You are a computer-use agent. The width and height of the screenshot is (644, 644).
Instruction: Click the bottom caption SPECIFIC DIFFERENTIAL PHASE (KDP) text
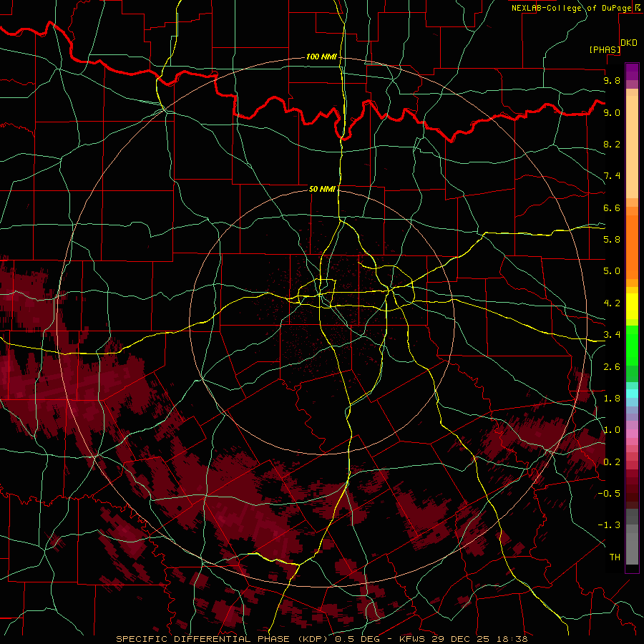pos(223,639)
